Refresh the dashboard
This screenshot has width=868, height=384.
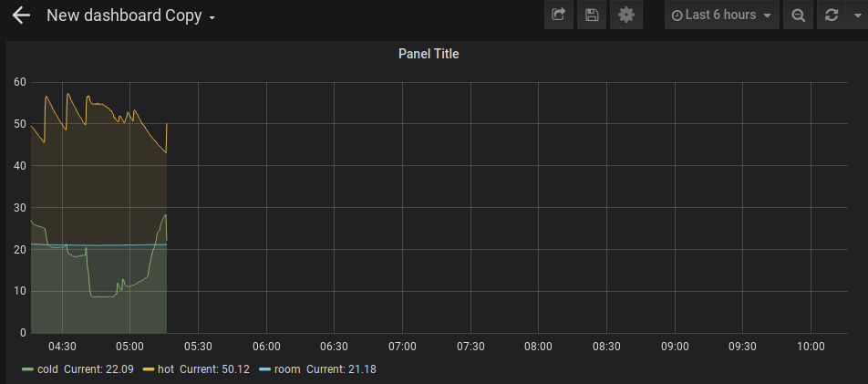[x=832, y=15]
